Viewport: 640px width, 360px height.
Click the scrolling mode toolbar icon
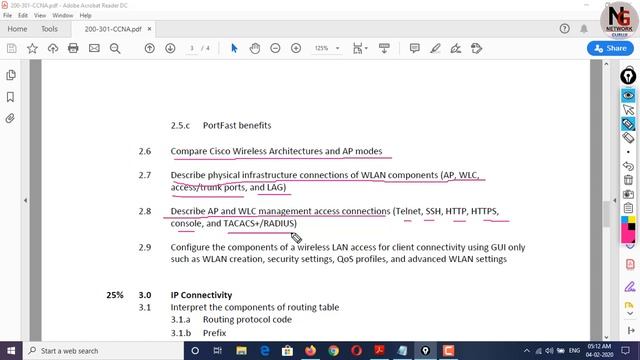click(384, 49)
